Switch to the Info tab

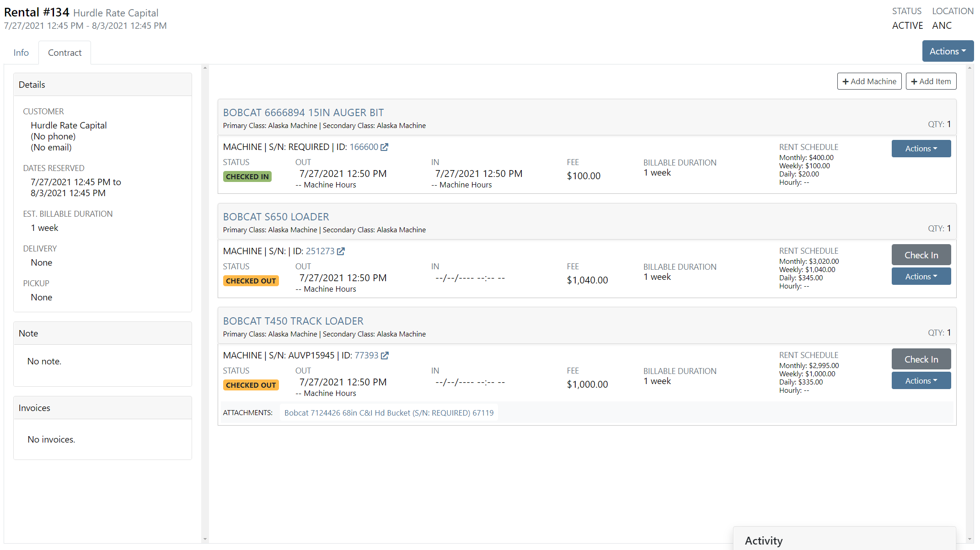point(21,53)
